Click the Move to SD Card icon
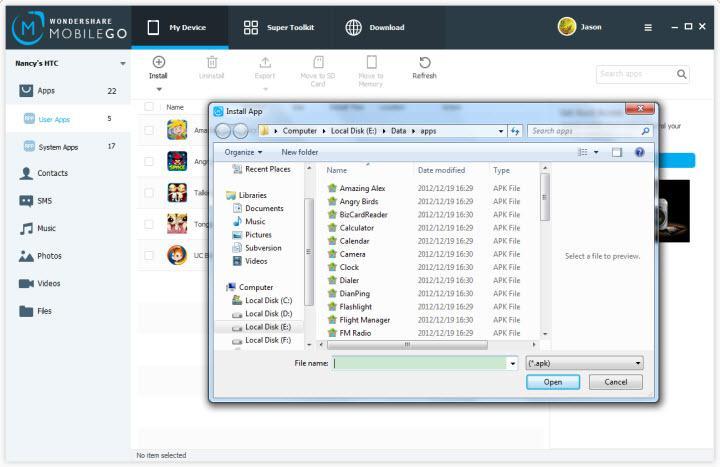 pyautogui.click(x=318, y=62)
